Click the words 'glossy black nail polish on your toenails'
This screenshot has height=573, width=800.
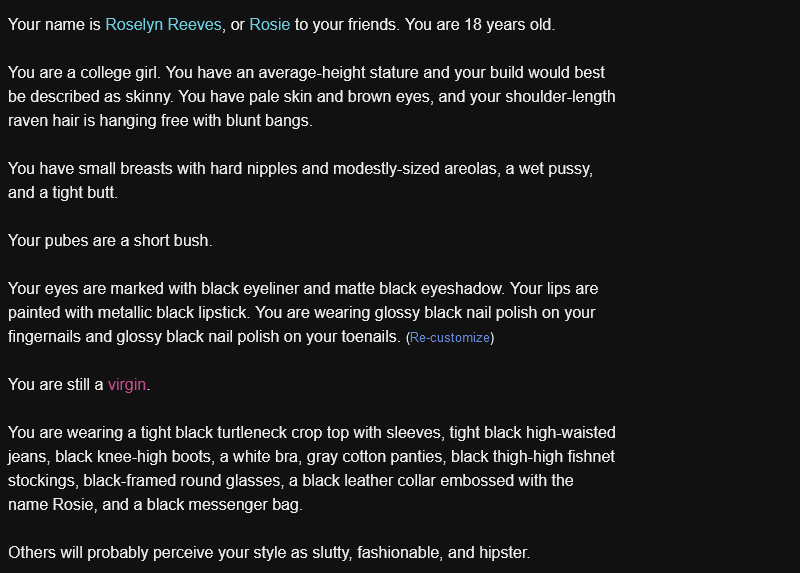pos(257,337)
